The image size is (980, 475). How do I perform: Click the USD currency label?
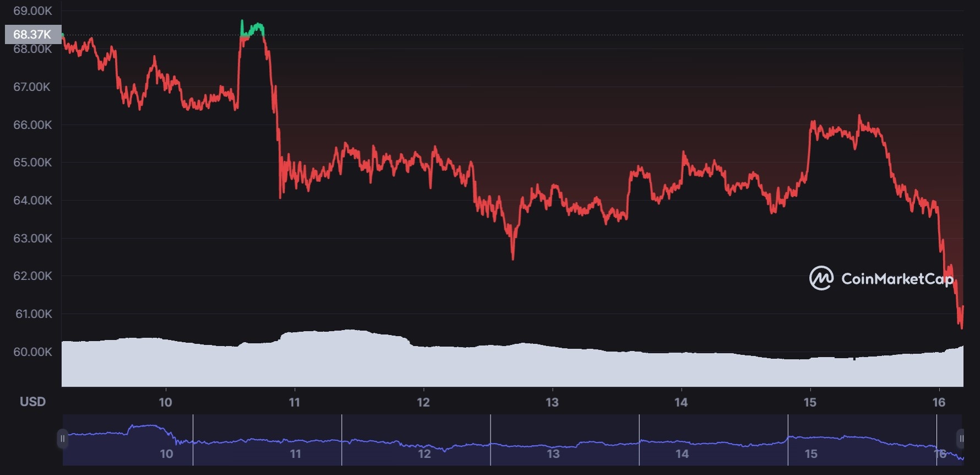point(32,402)
